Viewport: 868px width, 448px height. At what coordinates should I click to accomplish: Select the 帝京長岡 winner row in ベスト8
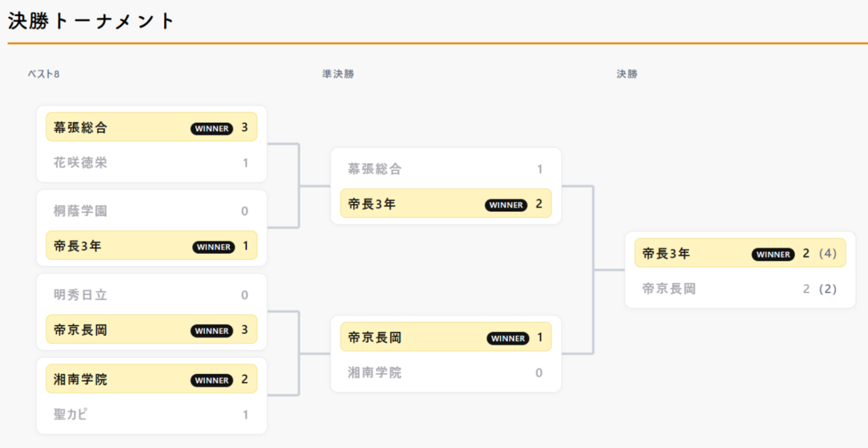151,331
